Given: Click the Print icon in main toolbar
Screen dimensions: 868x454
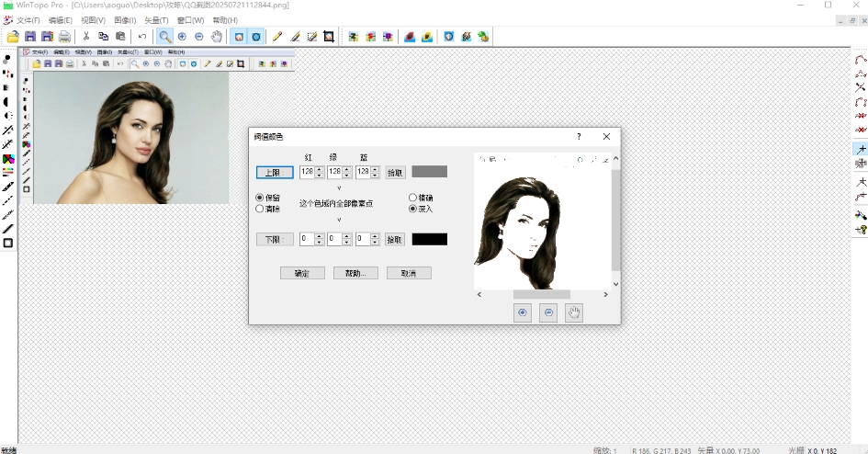Looking at the screenshot, I should (64, 37).
